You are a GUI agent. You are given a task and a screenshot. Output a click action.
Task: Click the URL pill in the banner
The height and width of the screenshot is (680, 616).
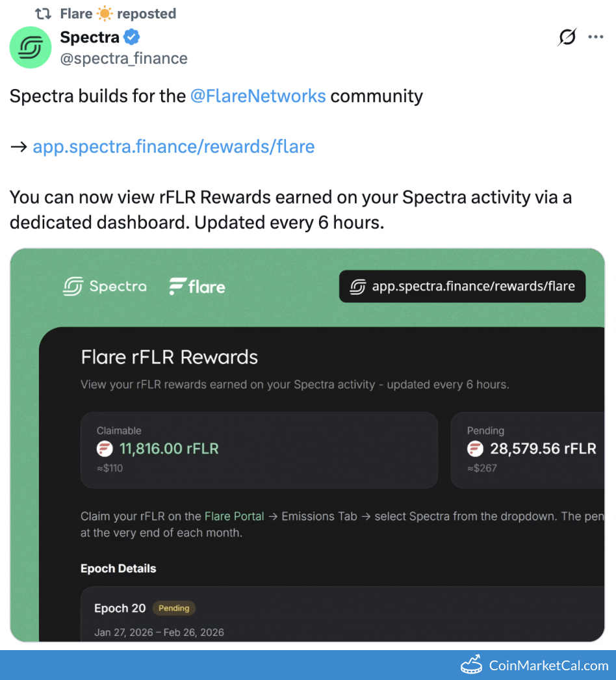coord(462,286)
